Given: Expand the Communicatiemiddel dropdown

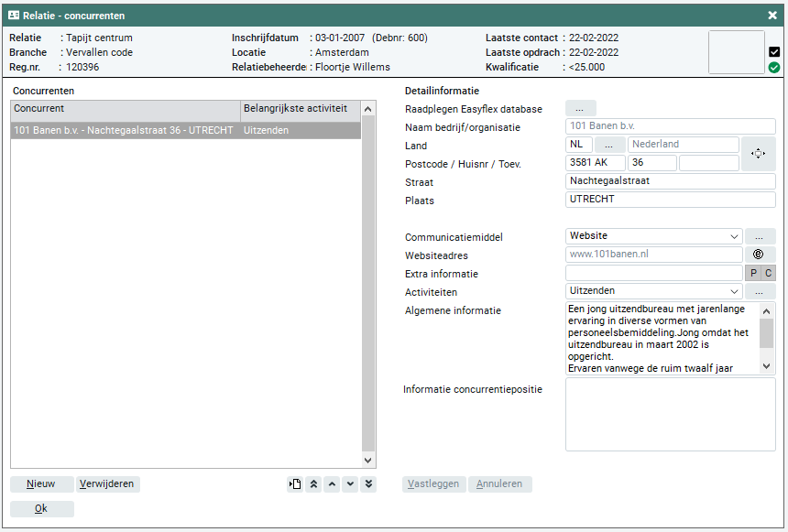Looking at the screenshot, I should tap(734, 236).
